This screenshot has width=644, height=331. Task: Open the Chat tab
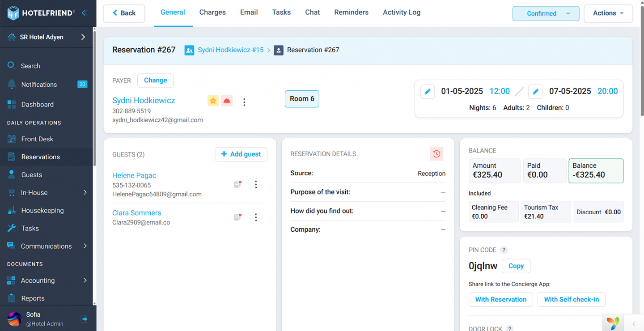point(313,13)
